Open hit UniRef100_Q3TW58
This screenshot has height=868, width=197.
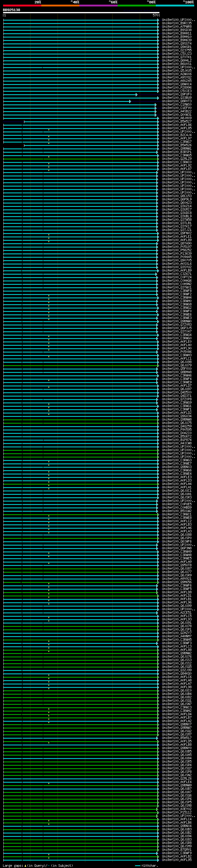[177, 220]
